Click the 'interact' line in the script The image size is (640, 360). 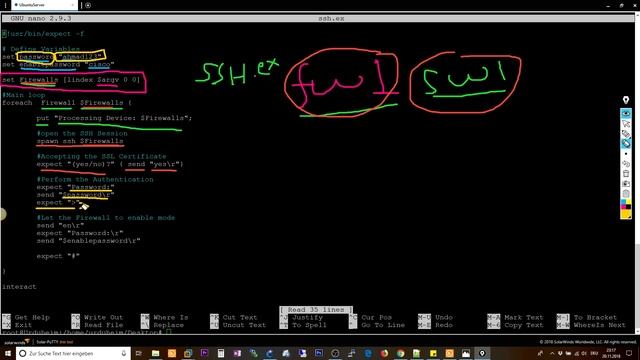19,287
